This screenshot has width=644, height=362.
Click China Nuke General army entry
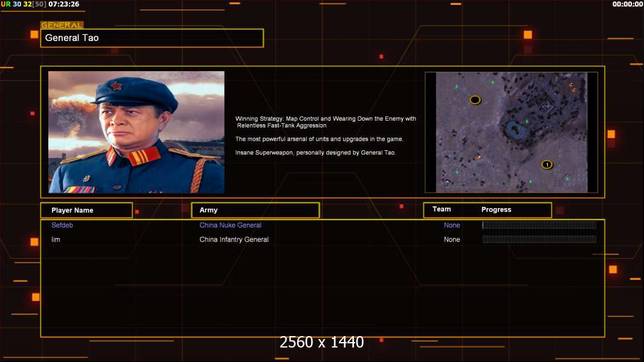coord(230,225)
